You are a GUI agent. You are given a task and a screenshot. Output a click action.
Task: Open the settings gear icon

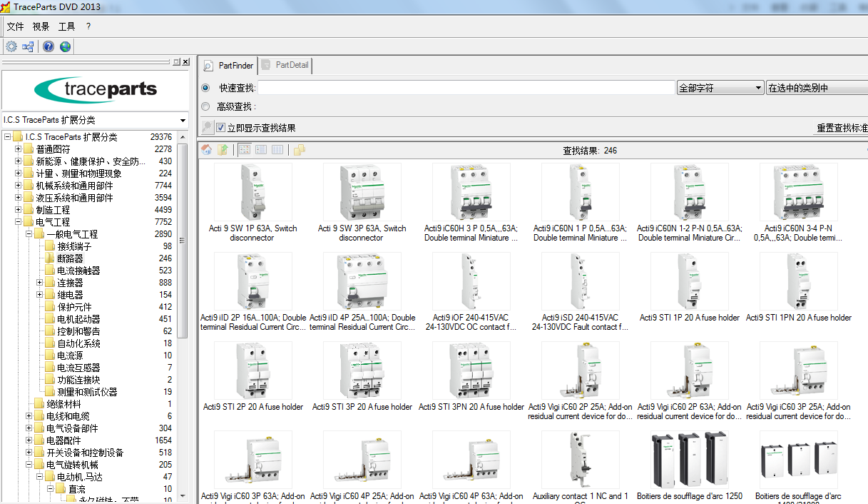click(x=11, y=46)
